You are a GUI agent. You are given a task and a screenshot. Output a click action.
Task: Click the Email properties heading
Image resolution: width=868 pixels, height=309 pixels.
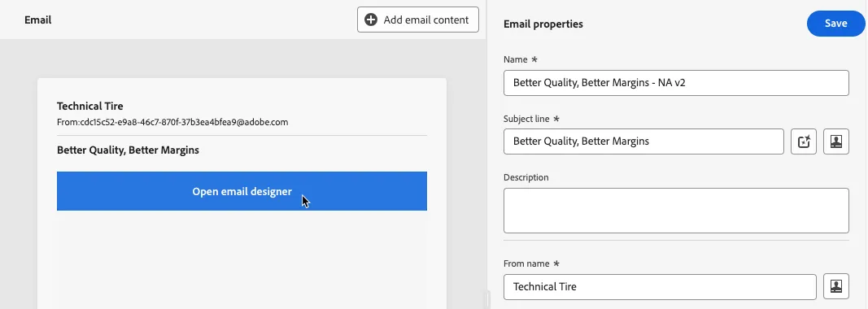pyautogui.click(x=543, y=24)
